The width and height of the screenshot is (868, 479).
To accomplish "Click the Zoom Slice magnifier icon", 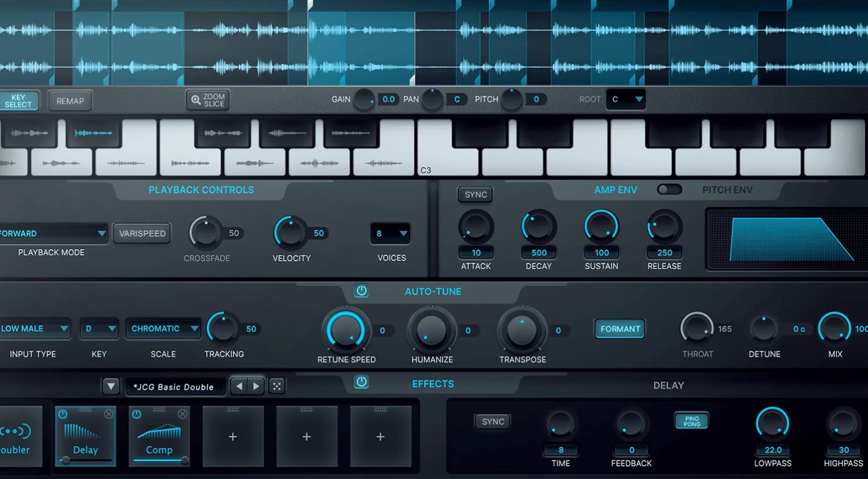I will 196,100.
